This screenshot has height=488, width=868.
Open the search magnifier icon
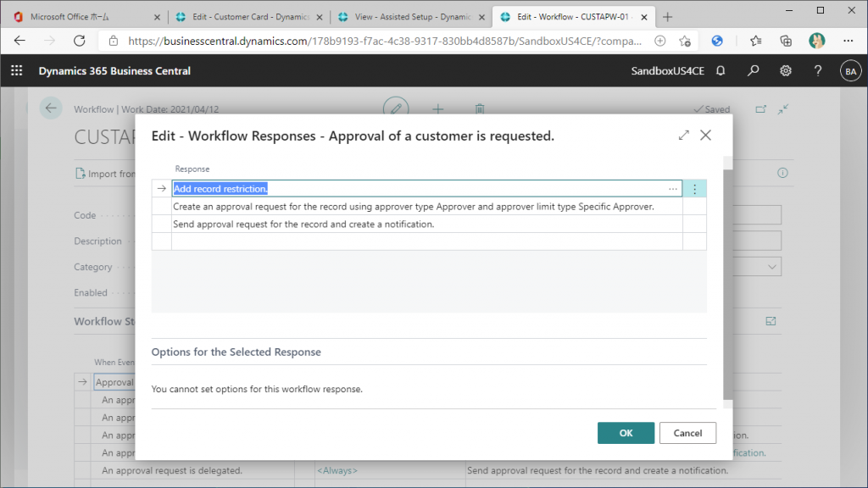pos(754,71)
